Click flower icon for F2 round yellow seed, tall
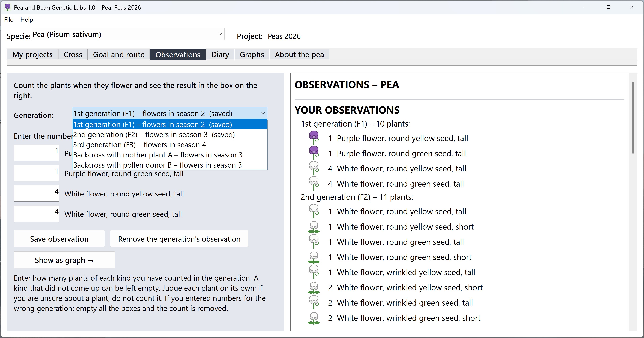This screenshot has width=644, height=338. [x=314, y=211]
